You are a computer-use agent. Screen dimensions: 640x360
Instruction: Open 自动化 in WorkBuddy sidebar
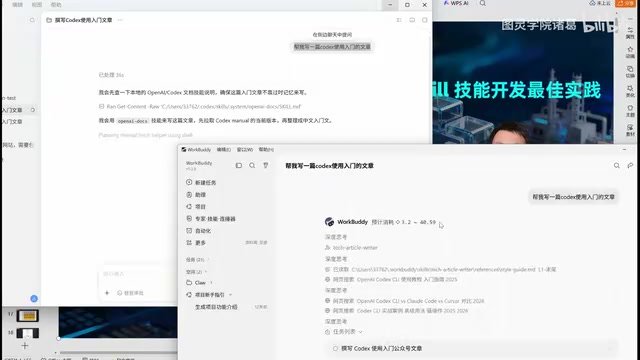[198, 231]
